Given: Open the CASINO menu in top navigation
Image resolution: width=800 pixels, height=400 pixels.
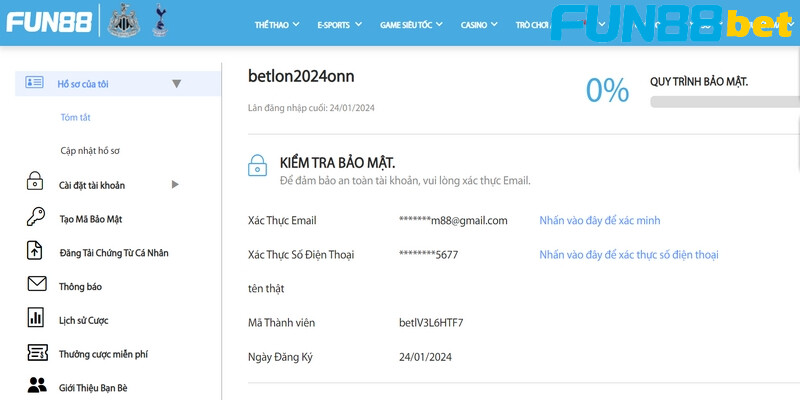Looking at the screenshot, I should click(x=479, y=24).
